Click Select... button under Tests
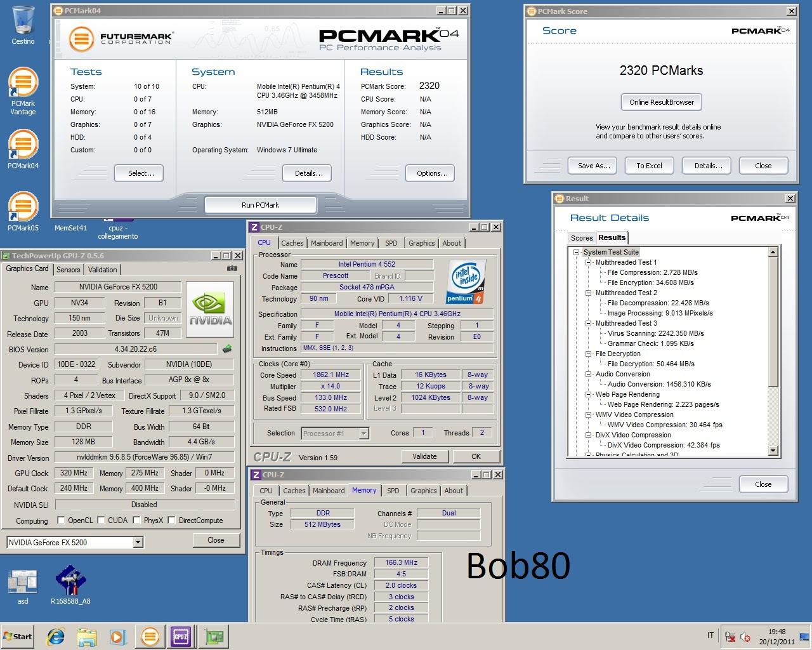Image resolution: width=812 pixels, height=650 pixels. pos(138,173)
